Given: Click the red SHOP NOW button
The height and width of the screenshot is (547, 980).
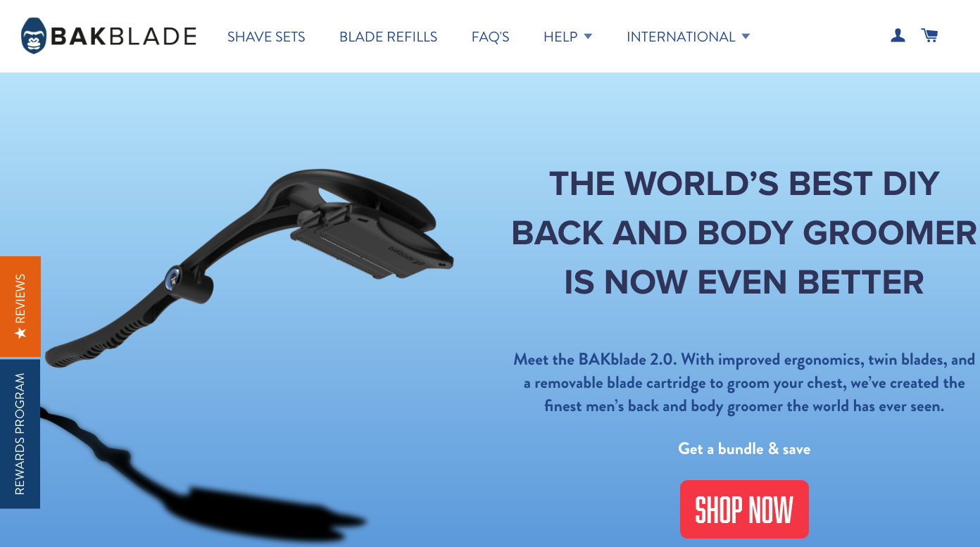Looking at the screenshot, I should pyautogui.click(x=744, y=509).
